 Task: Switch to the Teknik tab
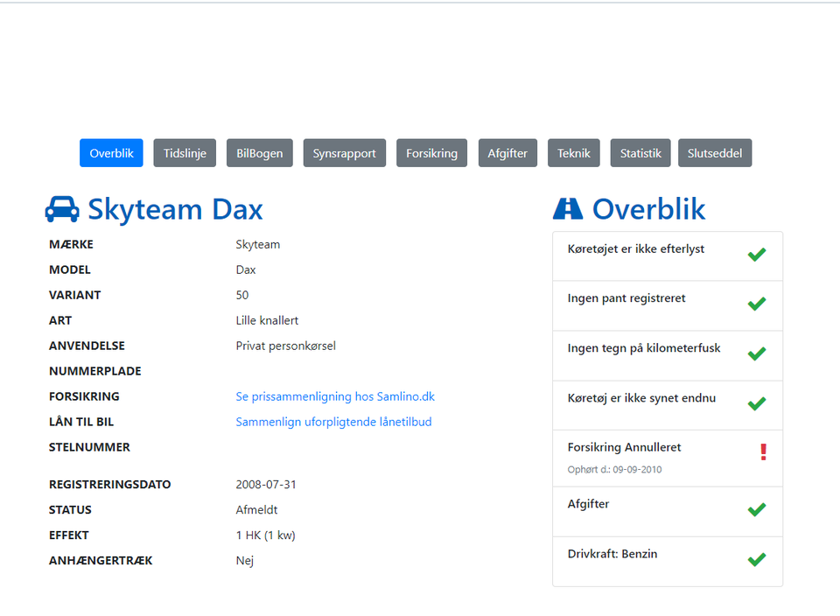tap(574, 153)
